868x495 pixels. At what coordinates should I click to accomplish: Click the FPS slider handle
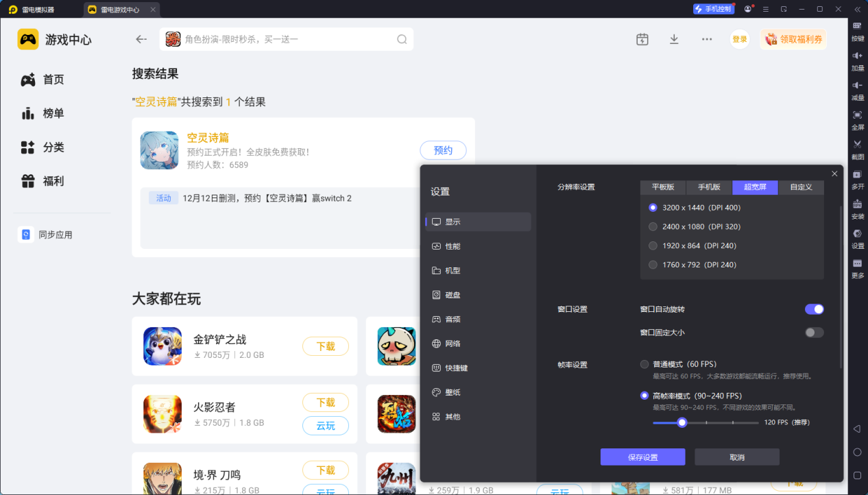[x=682, y=422]
